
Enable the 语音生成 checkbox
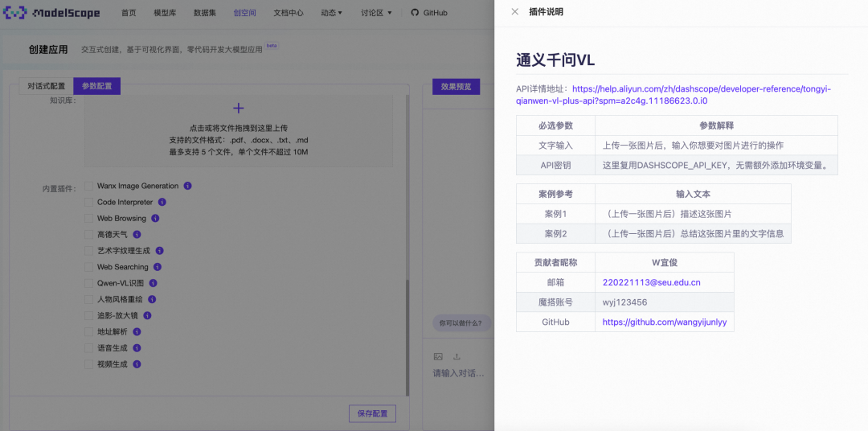(88, 348)
